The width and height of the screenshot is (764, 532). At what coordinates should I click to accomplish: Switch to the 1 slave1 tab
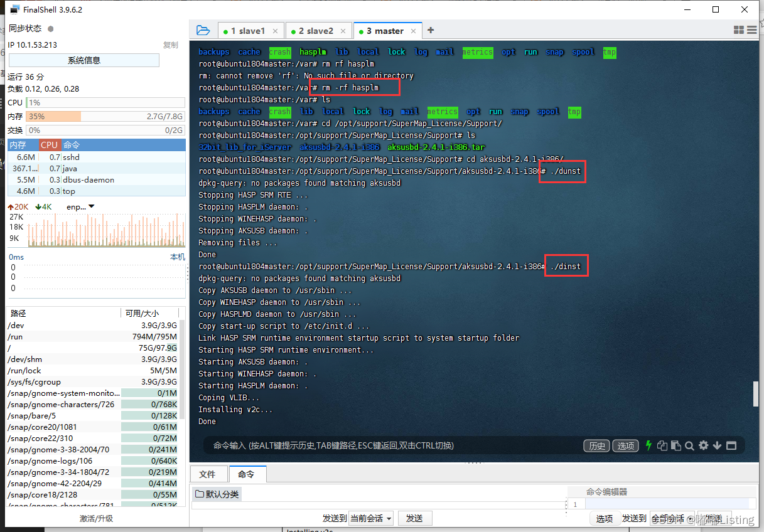[251, 31]
